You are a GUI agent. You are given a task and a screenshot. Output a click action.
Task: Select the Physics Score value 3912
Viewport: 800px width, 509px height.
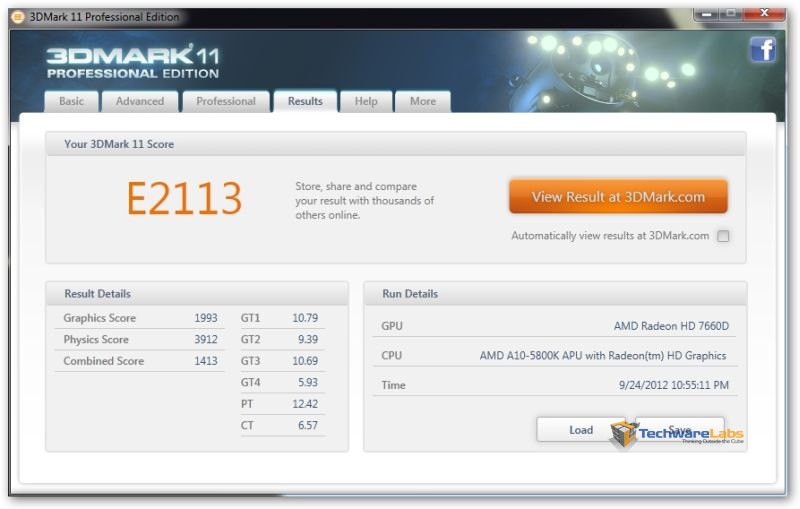[x=205, y=340]
